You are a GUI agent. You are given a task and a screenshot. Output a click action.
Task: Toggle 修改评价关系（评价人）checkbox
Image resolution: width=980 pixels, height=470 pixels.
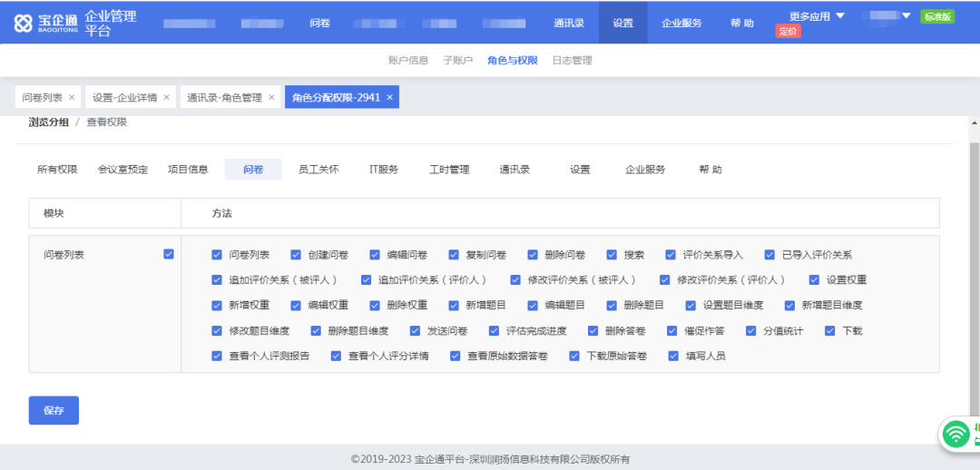[665, 279]
